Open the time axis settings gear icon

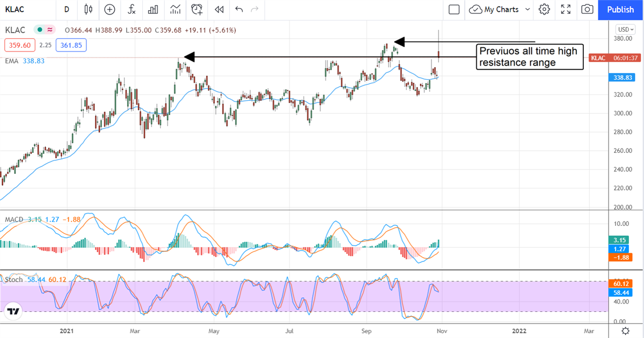point(625,330)
